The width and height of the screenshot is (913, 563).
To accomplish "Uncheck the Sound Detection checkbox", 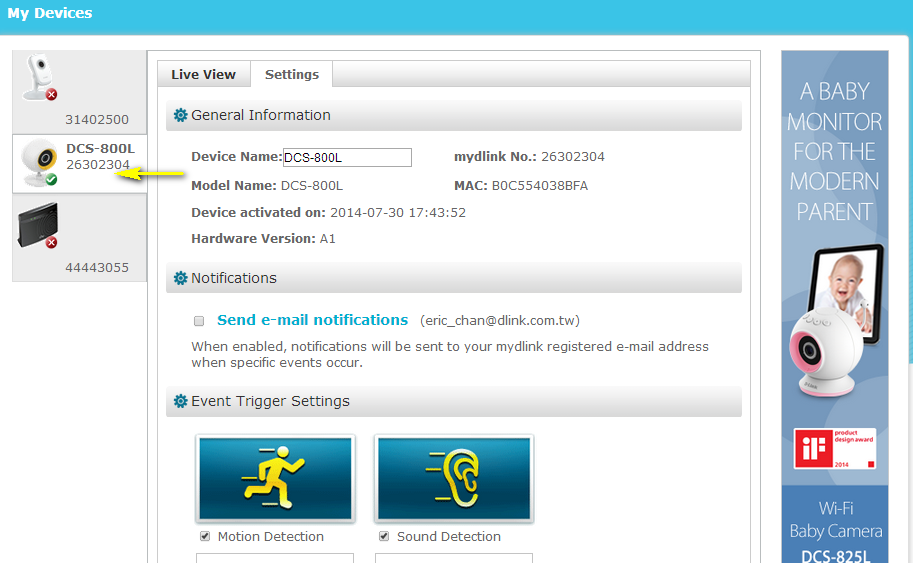I will [384, 536].
